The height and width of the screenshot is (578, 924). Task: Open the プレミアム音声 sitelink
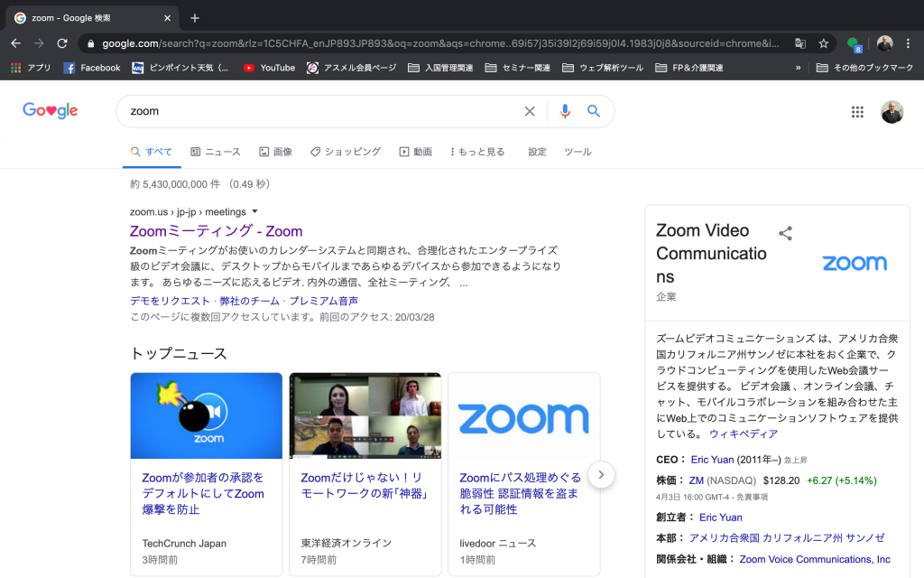pyautogui.click(x=324, y=301)
